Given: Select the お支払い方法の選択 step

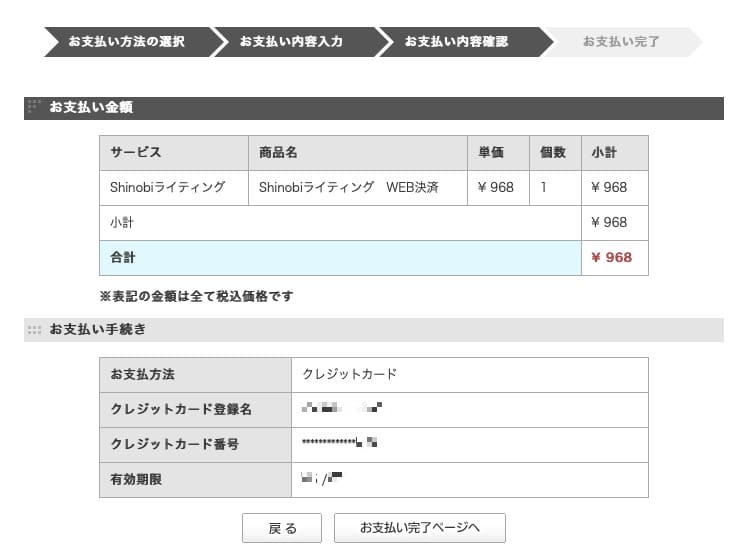Looking at the screenshot, I should coord(126,42).
